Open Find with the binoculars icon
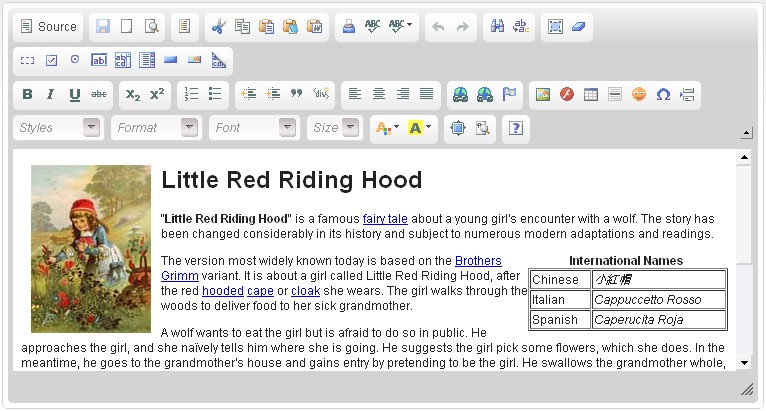 [x=497, y=26]
